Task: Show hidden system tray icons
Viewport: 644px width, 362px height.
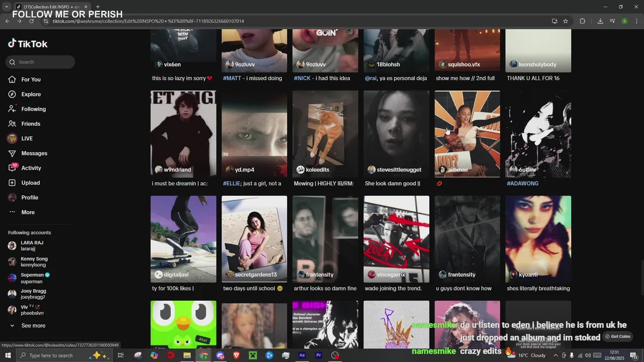Action: click(555, 355)
